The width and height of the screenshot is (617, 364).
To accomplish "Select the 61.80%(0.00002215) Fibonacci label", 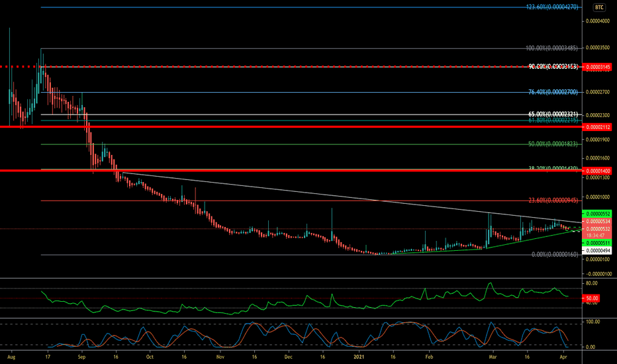I will click(x=553, y=120).
